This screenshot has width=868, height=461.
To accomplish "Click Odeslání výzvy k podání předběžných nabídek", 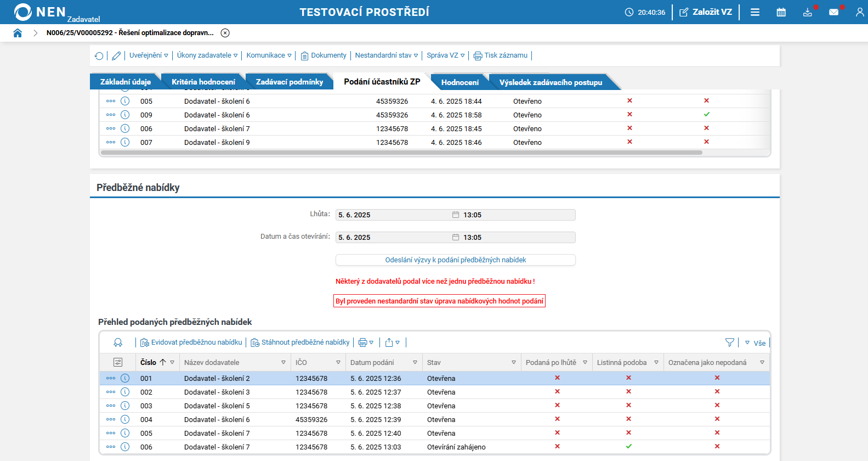I will point(455,260).
